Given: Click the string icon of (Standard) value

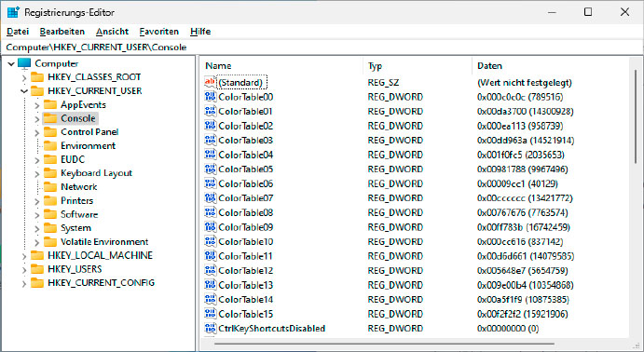Looking at the screenshot, I should (210, 82).
